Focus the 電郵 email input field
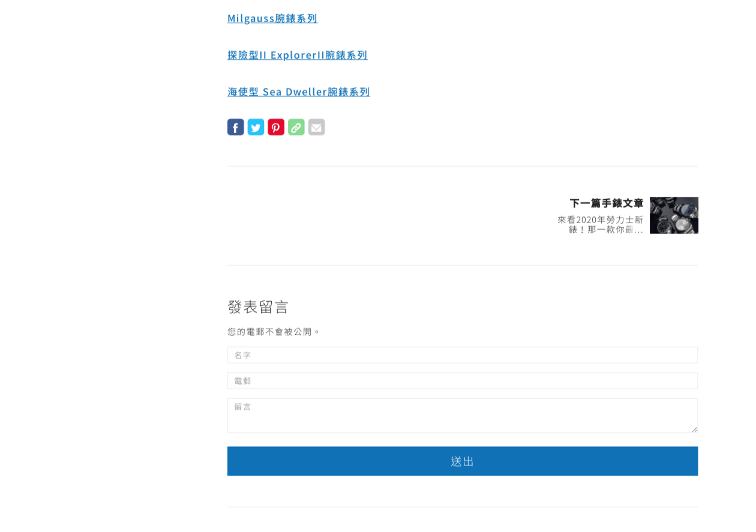The width and height of the screenshot is (756, 532). point(463,381)
